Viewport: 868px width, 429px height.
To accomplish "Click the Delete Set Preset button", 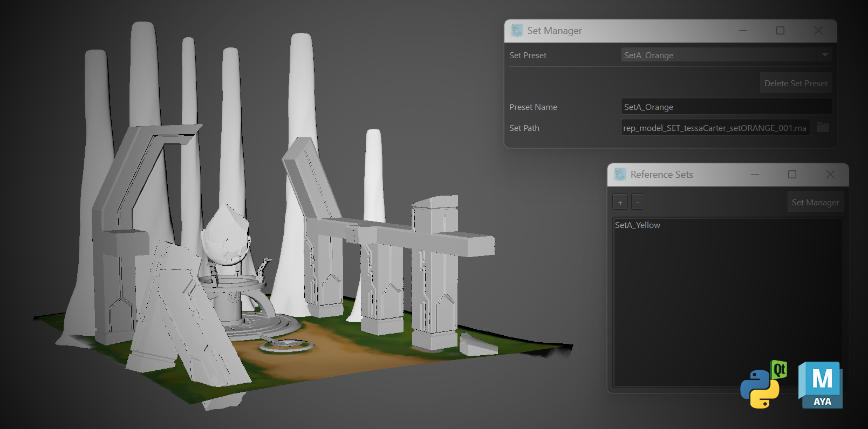I will click(x=796, y=83).
